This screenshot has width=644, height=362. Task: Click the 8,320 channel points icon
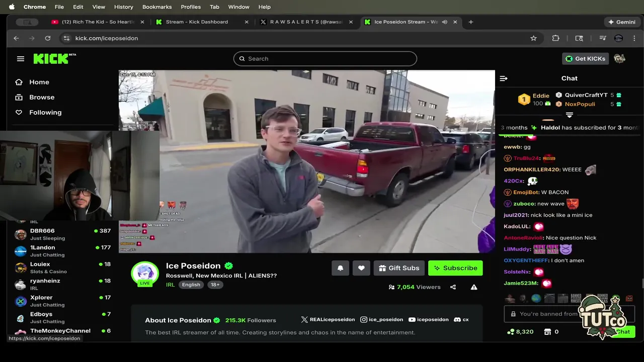pos(511,332)
